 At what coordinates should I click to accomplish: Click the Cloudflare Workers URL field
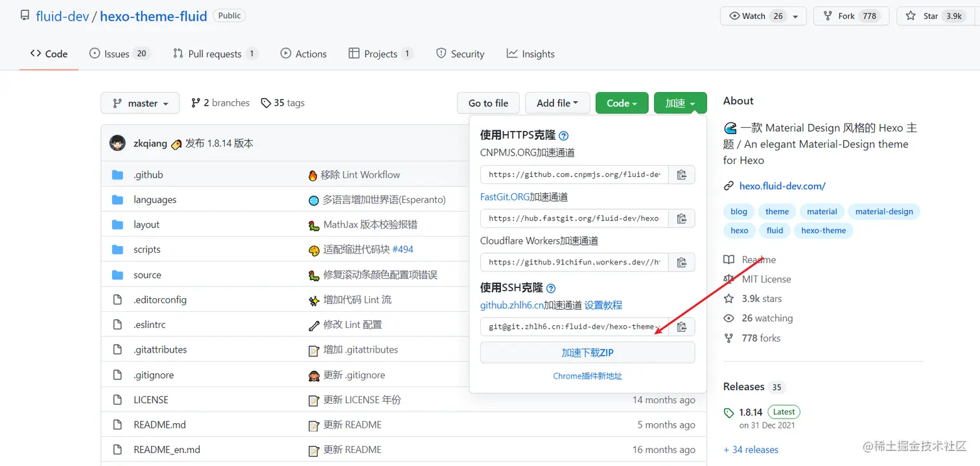pos(574,262)
